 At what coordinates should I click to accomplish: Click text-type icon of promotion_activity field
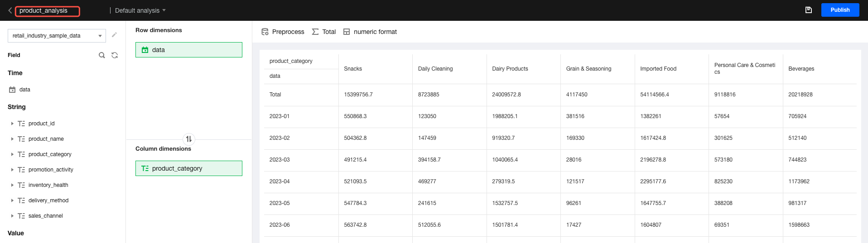21,170
